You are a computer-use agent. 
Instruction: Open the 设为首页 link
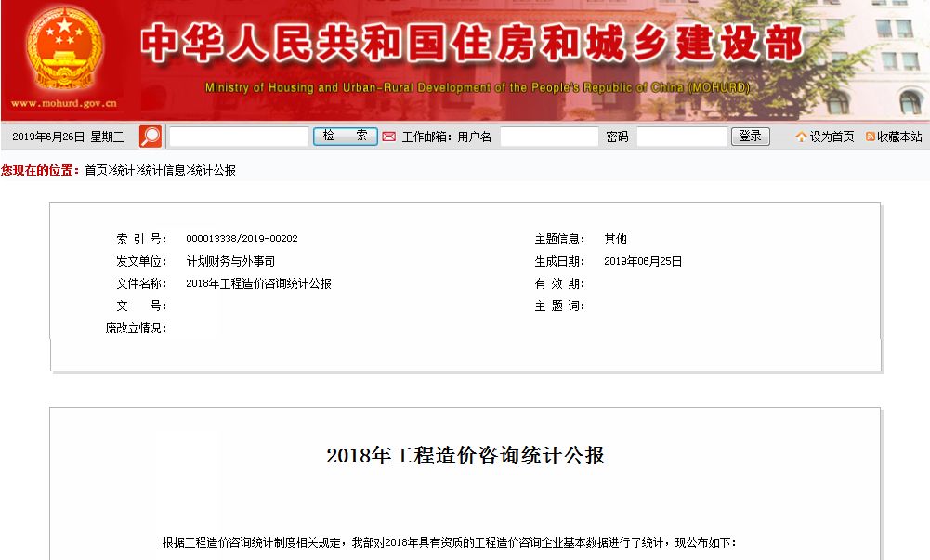tap(832, 137)
